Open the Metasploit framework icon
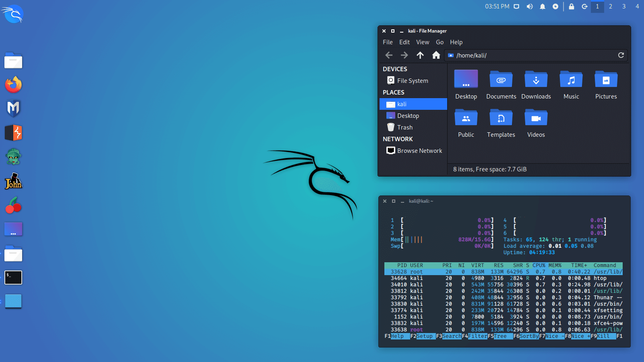Image resolution: width=644 pixels, height=362 pixels. pyautogui.click(x=13, y=109)
